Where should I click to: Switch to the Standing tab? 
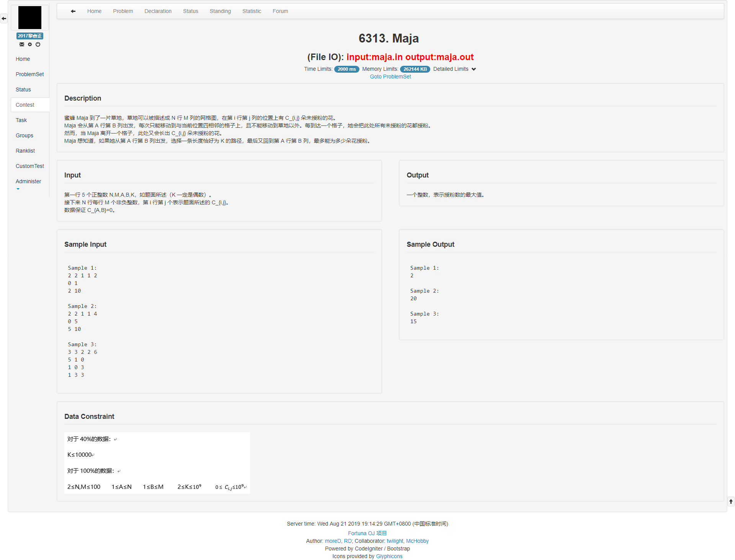click(220, 11)
